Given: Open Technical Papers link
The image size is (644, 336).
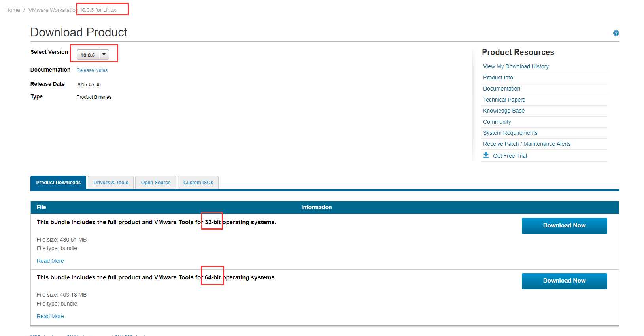Looking at the screenshot, I should pos(504,100).
